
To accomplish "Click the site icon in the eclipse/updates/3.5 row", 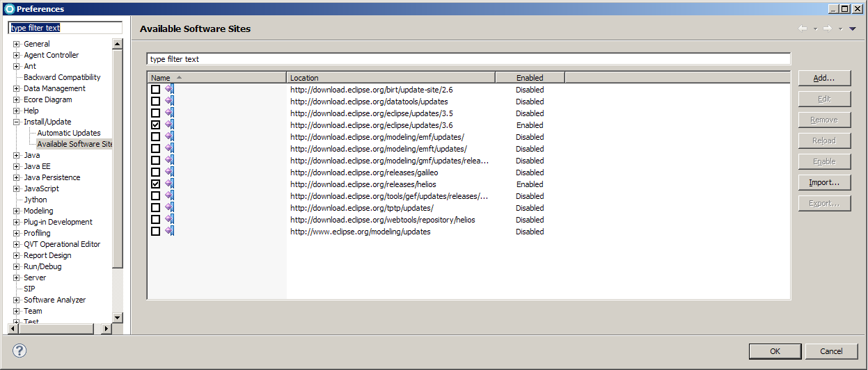I will 169,113.
